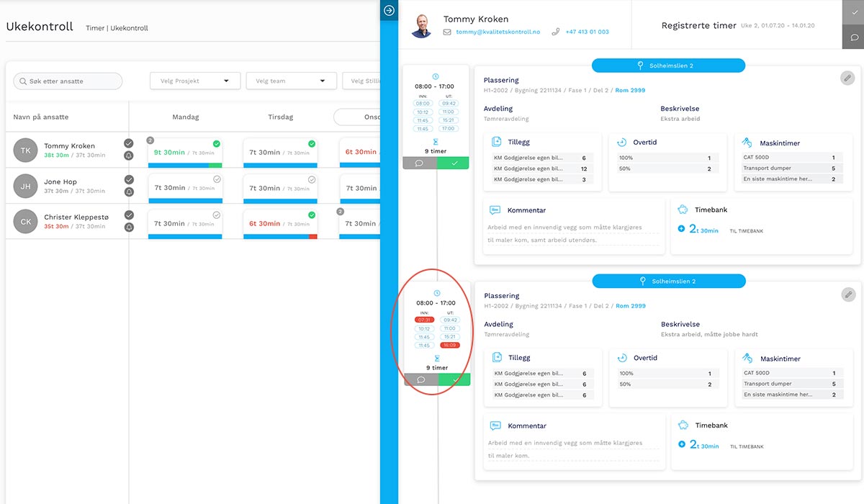
Task: Open comment bubble icon in top-right corner
Action: [x=853, y=37]
